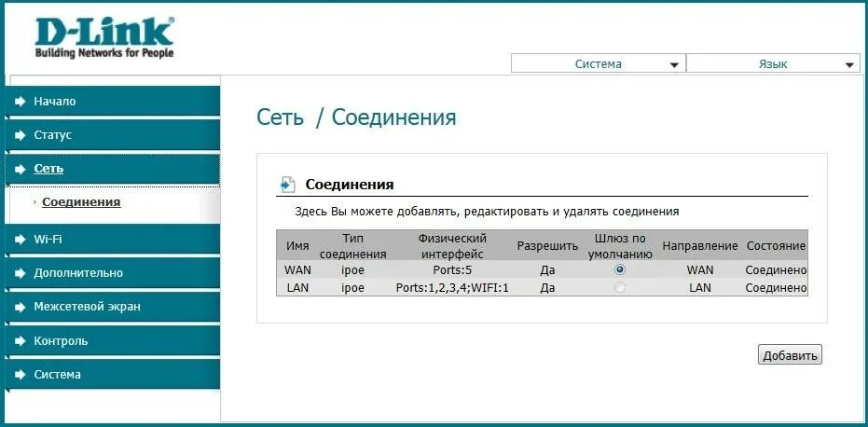Click the Ports:5 interface cell
The width and height of the screenshot is (868, 427).
coord(452,270)
